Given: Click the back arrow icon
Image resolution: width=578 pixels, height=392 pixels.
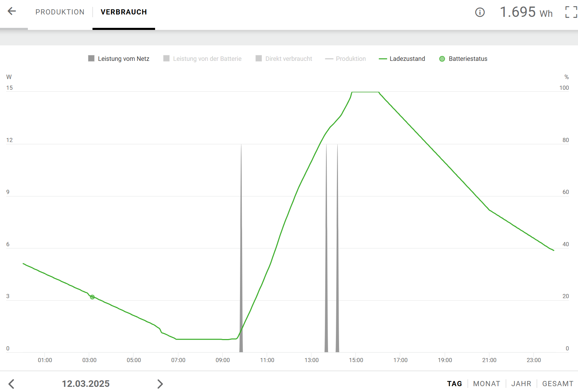Looking at the screenshot, I should point(12,11).
